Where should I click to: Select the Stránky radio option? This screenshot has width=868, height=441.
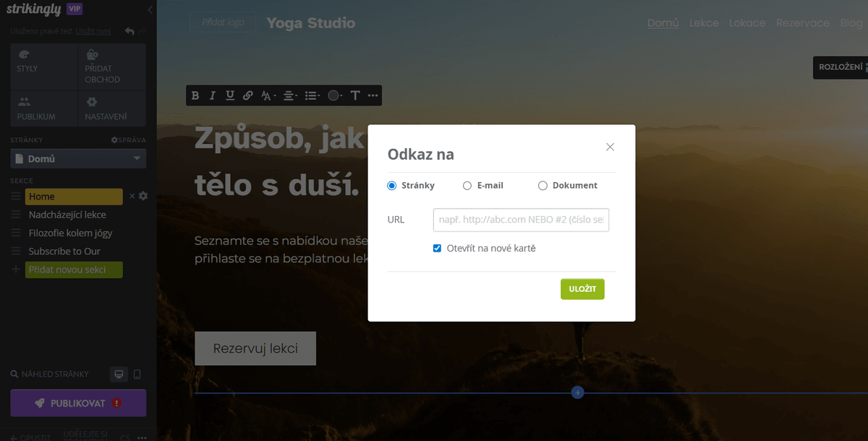pyautogui.click(x=392, y=186)
